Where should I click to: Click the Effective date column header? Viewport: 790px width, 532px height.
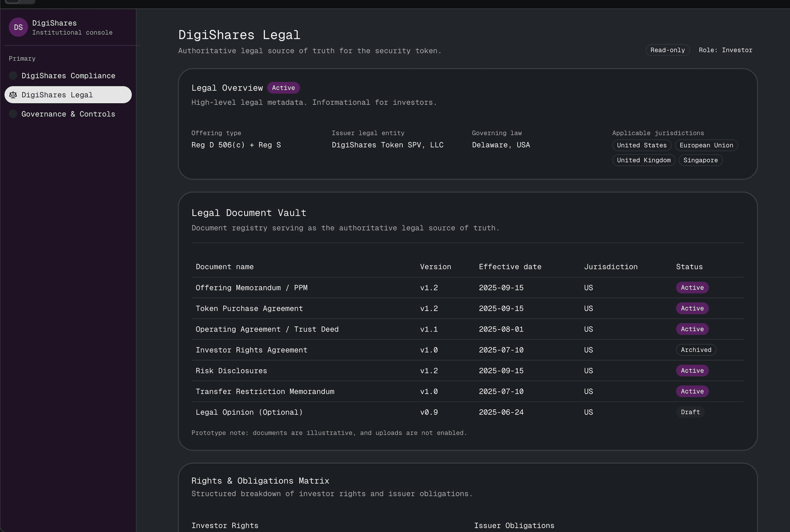pos(510,267)
